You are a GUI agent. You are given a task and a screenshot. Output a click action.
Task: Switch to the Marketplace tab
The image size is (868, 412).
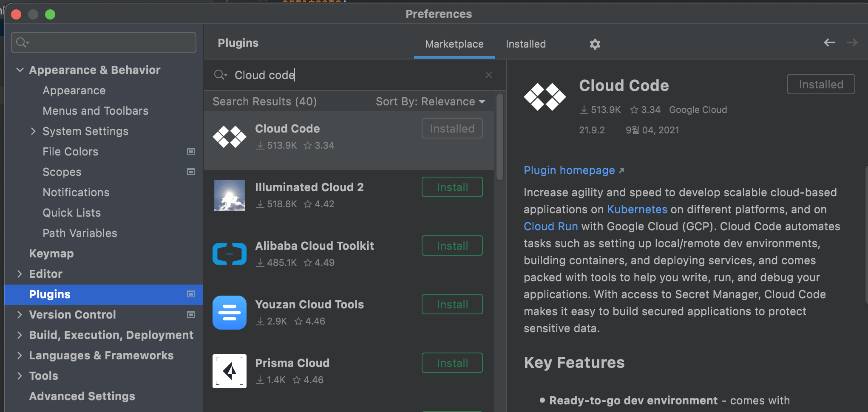coord(454,44)
